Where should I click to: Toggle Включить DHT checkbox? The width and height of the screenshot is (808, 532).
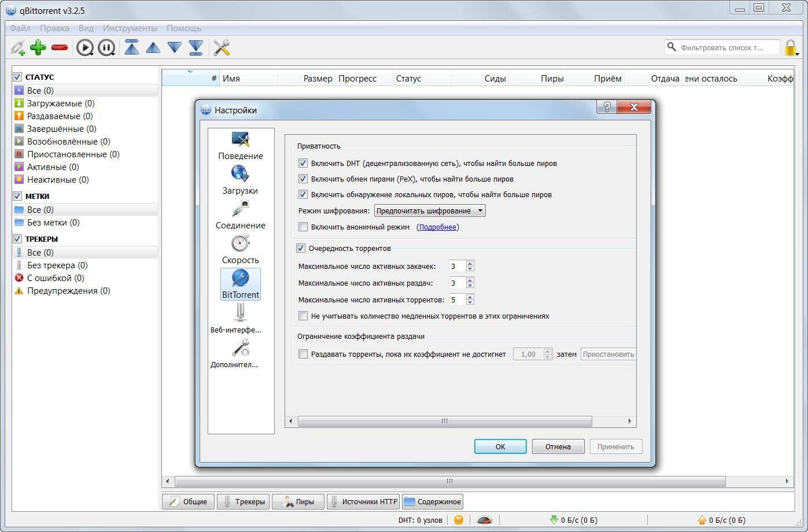click(302, 164)
